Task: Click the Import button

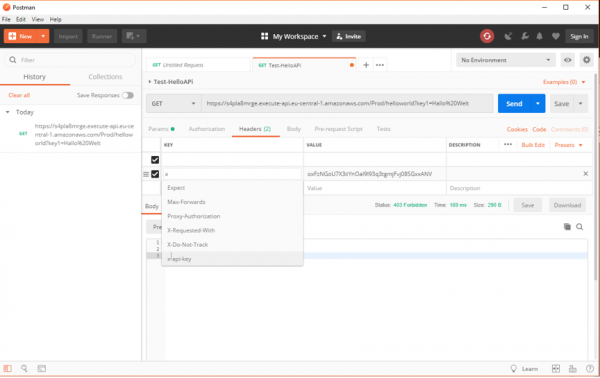Action: point(68,36)
